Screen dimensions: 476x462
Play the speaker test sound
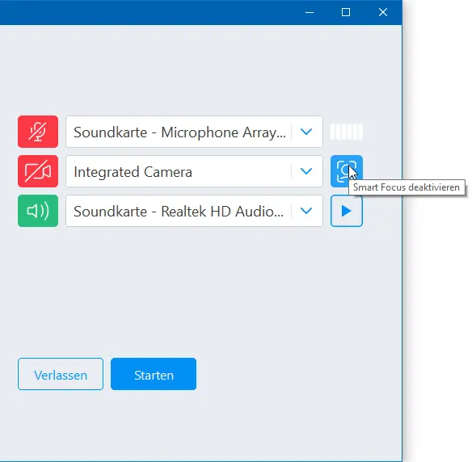[x=347, y=211]
